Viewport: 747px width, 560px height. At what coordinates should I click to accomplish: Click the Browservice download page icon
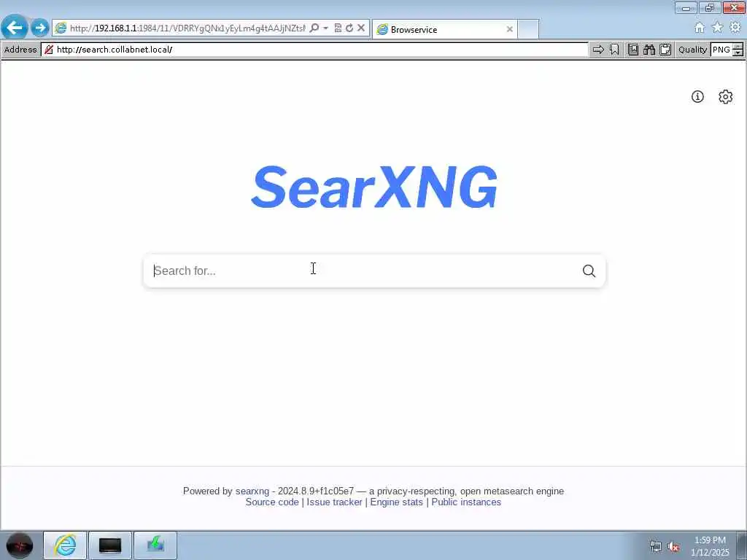pos(632,50)
